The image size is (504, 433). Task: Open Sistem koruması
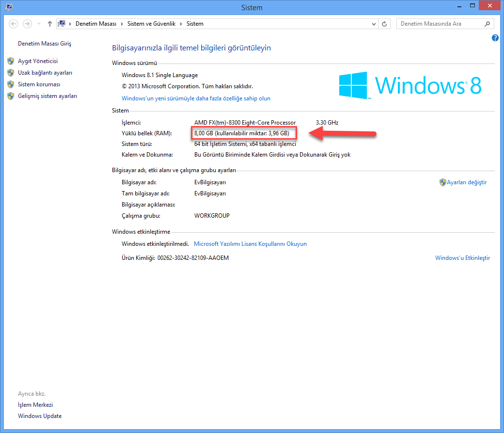pyautogui.click(x=39, y=84)
